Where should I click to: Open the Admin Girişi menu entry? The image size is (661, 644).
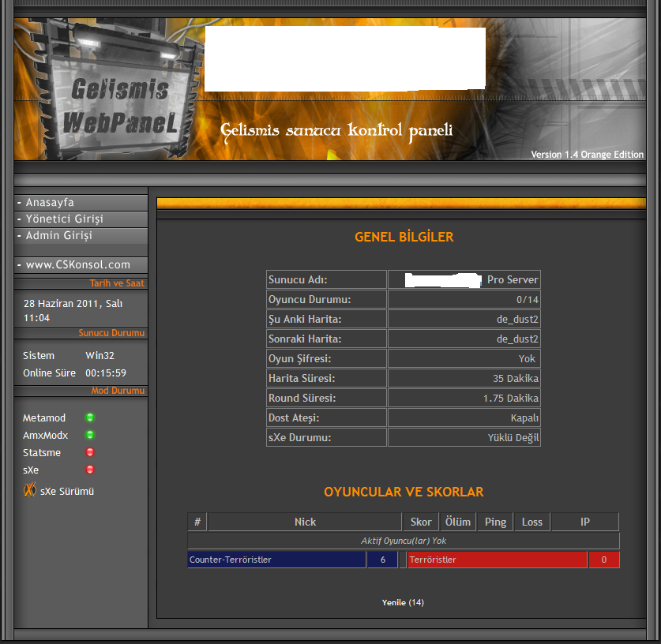point(58,236)
